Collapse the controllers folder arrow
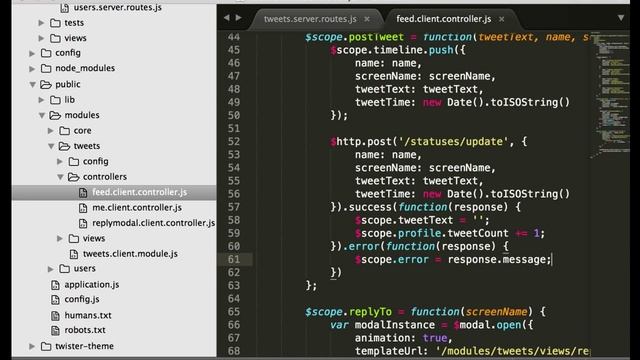Viewport: 640px width, 360px height. point(60,177)
